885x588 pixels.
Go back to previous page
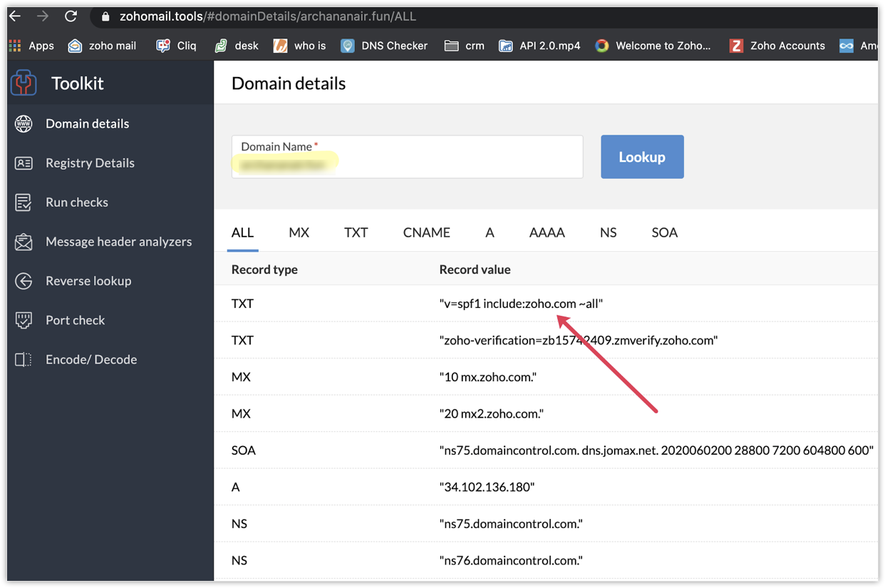click(x=15, y=16)
